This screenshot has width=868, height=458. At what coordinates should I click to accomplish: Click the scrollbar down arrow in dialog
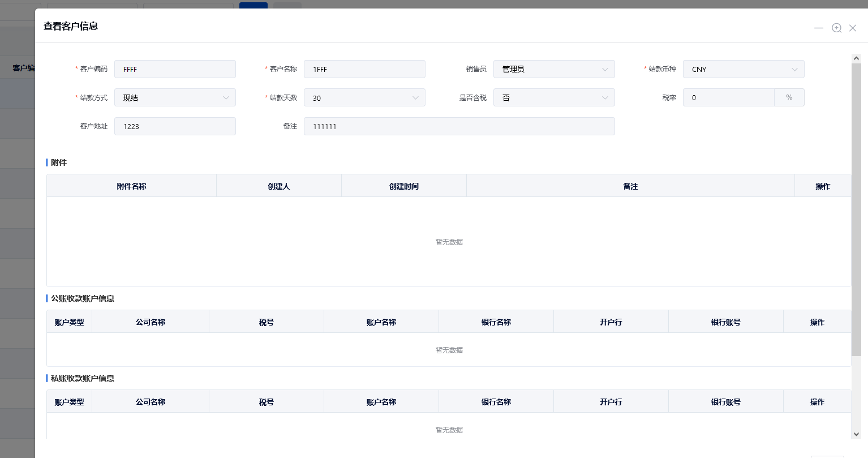(x=856, y=434)
